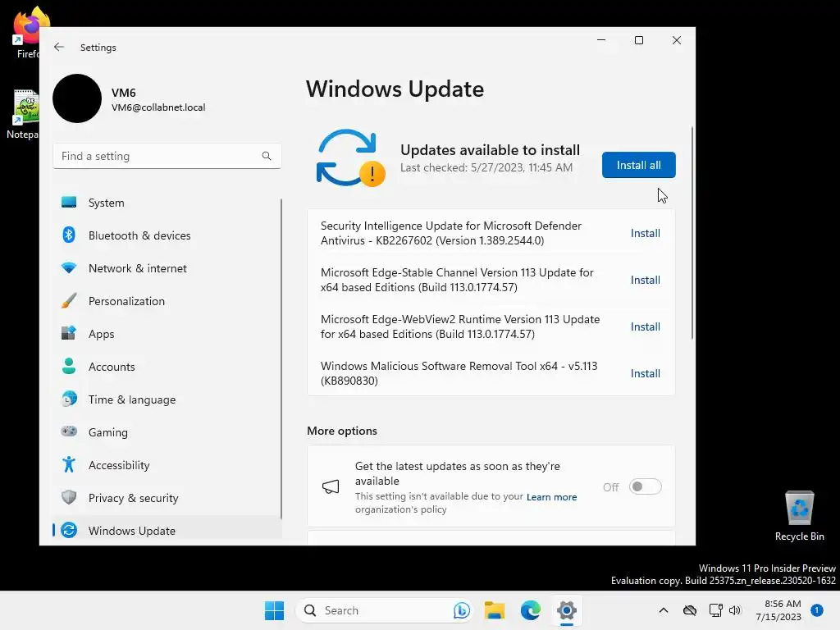Open File Explorer from the taskbar
Screen dimensions: 840x630
(495, 610)
